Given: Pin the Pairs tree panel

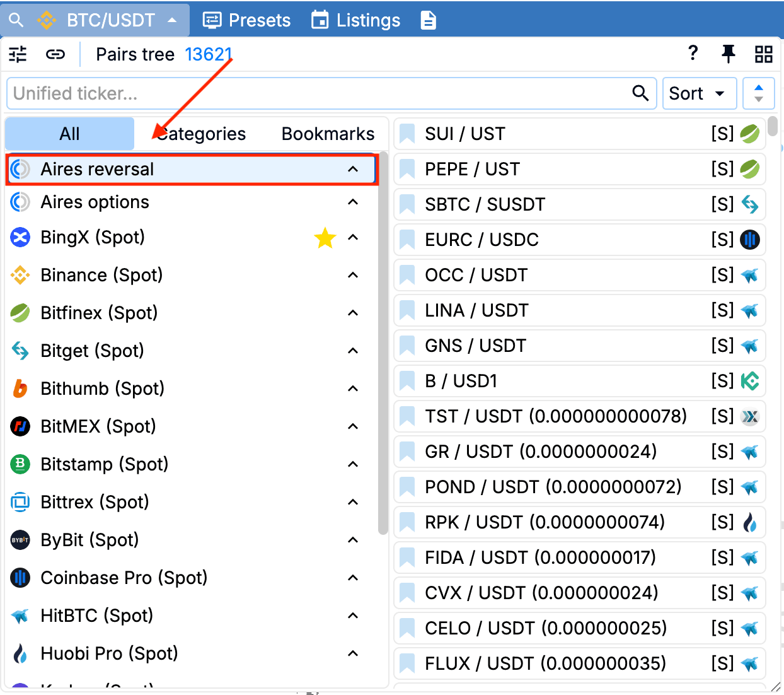Looking at the screenshot, I should pyautogui.click(x=729, y=54).
